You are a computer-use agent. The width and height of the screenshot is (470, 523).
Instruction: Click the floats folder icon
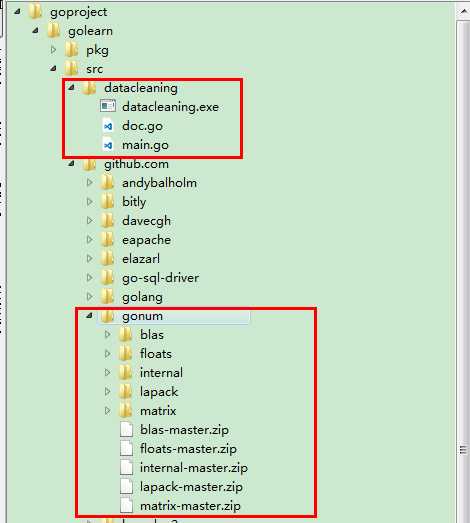click(x=125, y=354)
